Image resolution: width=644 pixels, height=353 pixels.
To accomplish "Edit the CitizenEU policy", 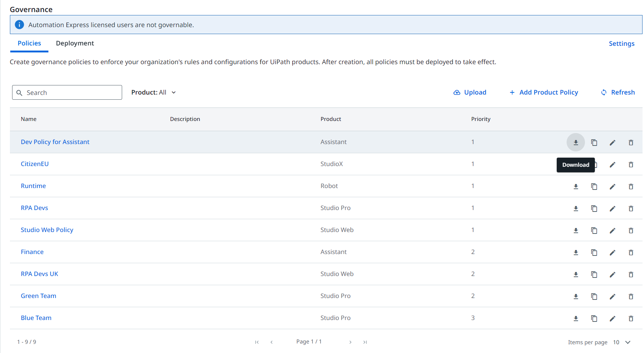I will 612,164.
